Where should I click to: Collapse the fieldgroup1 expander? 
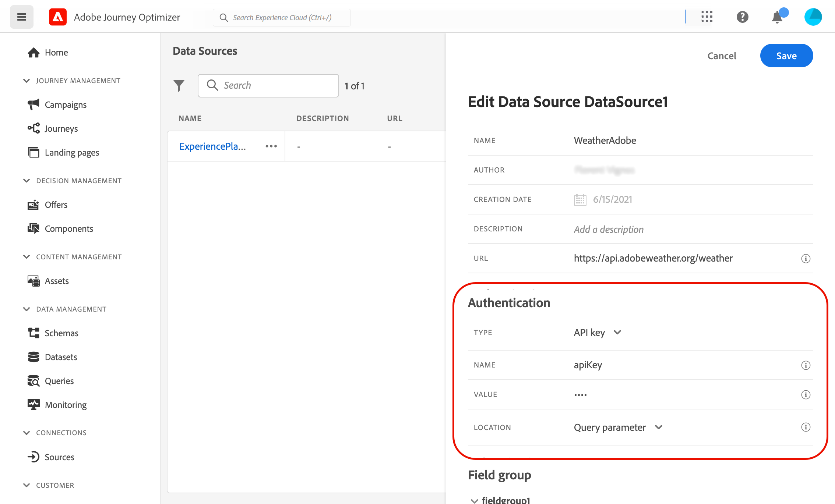tap(474, 500)
